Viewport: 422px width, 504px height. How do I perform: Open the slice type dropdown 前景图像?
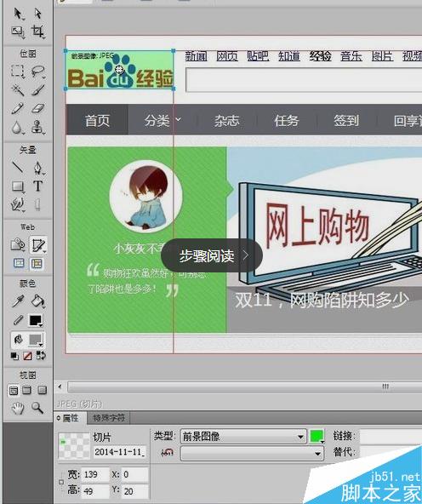tap(243, 437)
